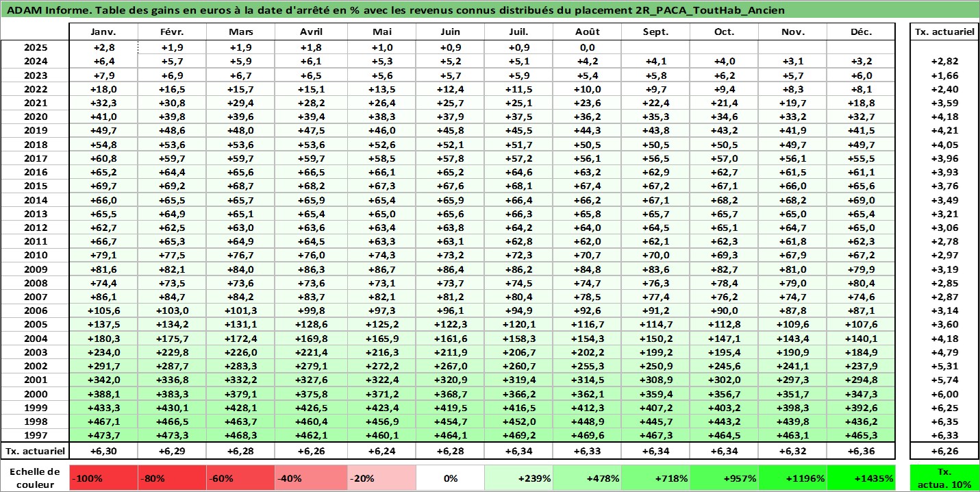Image resolution: width=980 pixels, height=492 pixels.
Task: Click the 'Avril' column header
Action: coord(311,32)
